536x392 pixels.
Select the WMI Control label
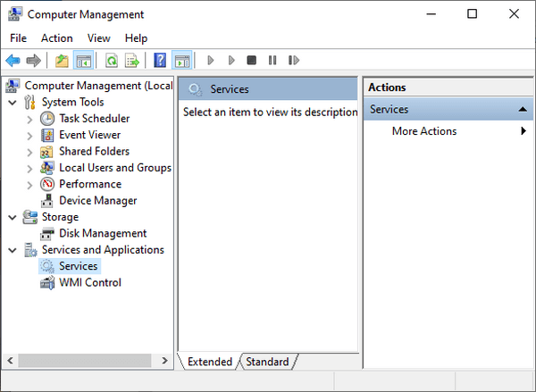click(x=90, y=283)
